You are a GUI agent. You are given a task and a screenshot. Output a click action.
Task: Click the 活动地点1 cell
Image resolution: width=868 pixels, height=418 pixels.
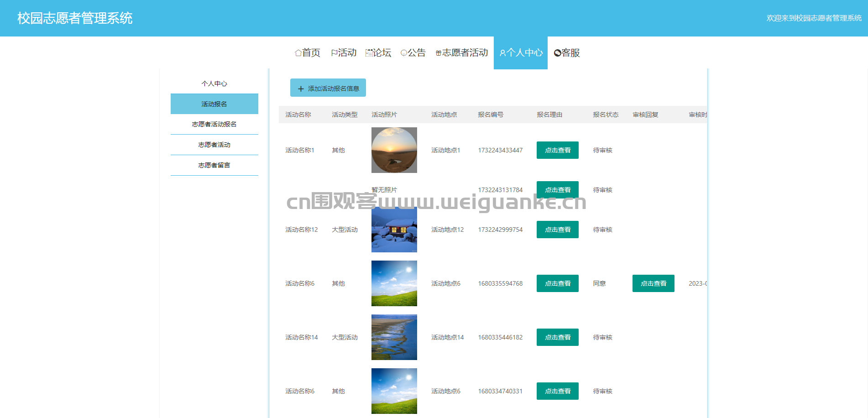(446, 150)
